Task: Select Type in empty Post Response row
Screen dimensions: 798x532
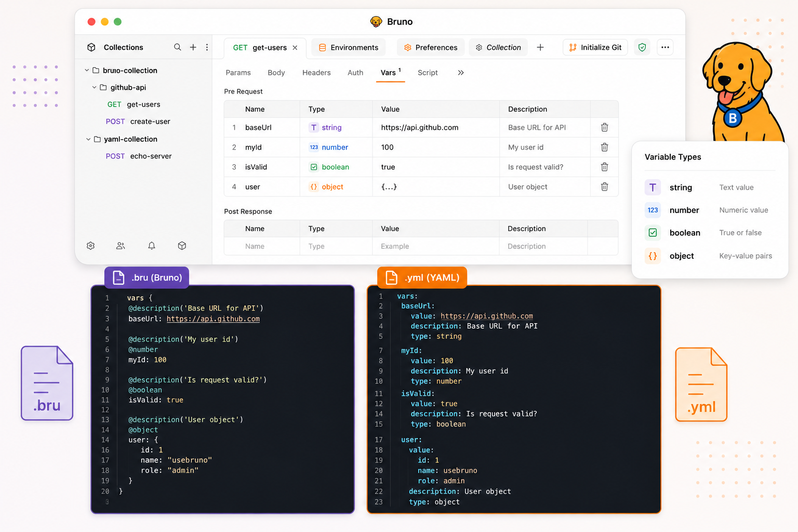Action: pos(336,246)
